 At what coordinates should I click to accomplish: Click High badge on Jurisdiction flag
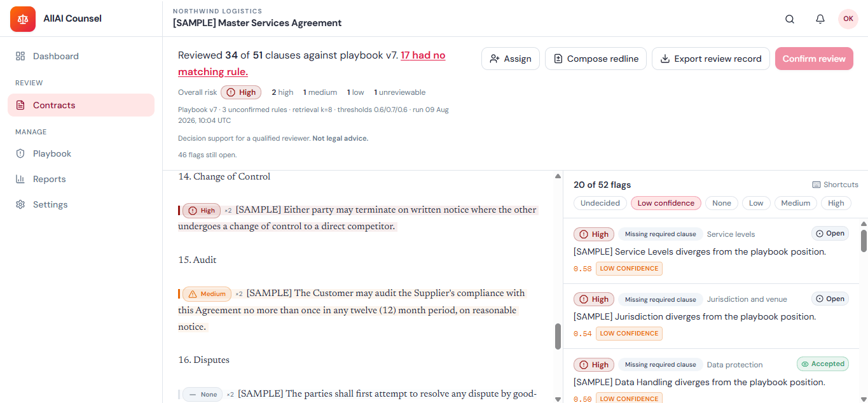(x=594, y=299)
